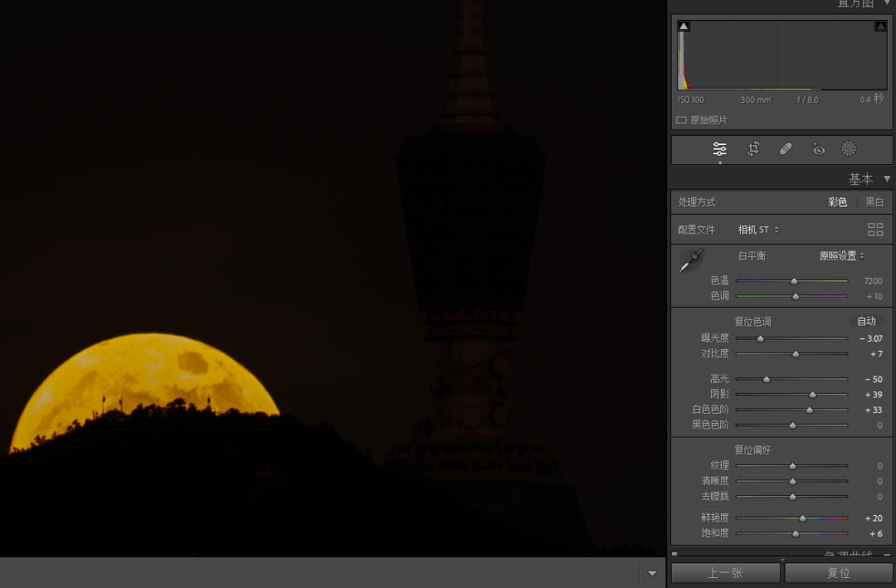Collapse the 基本 panel
The width and height of the screenshot is (896, 588).
coord(887,179)
